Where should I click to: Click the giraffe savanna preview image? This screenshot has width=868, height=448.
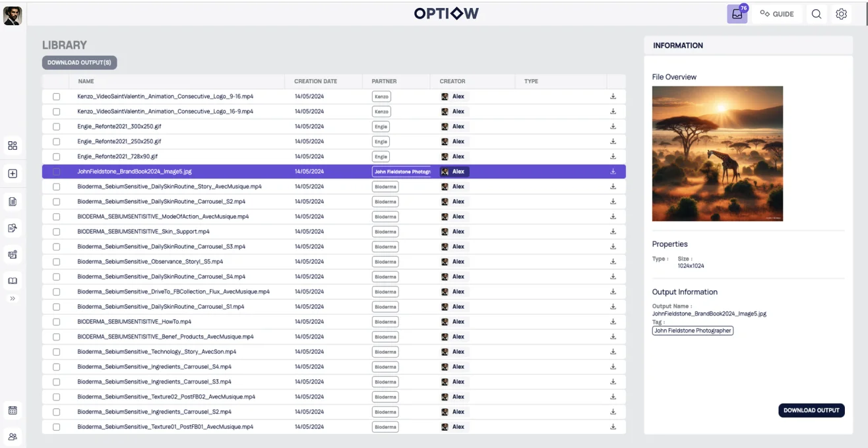(717, 154)
